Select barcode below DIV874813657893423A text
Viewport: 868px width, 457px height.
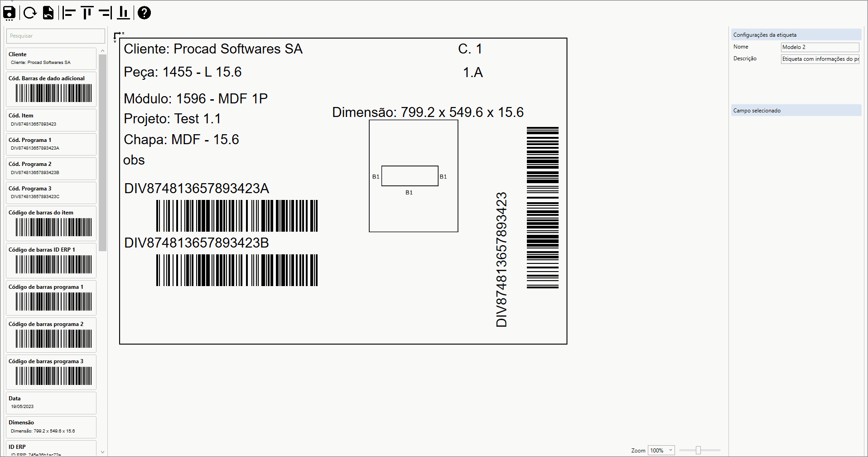point(237,216)
